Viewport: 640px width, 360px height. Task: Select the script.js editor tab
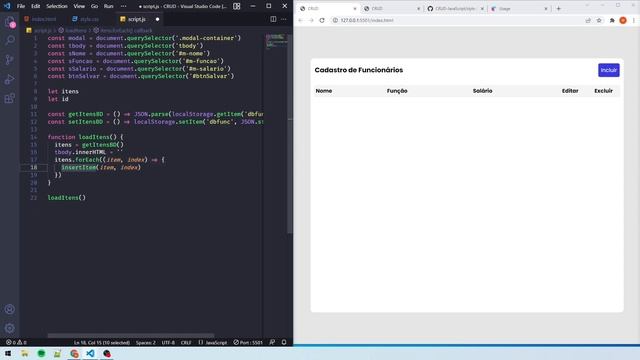[137, 19]
